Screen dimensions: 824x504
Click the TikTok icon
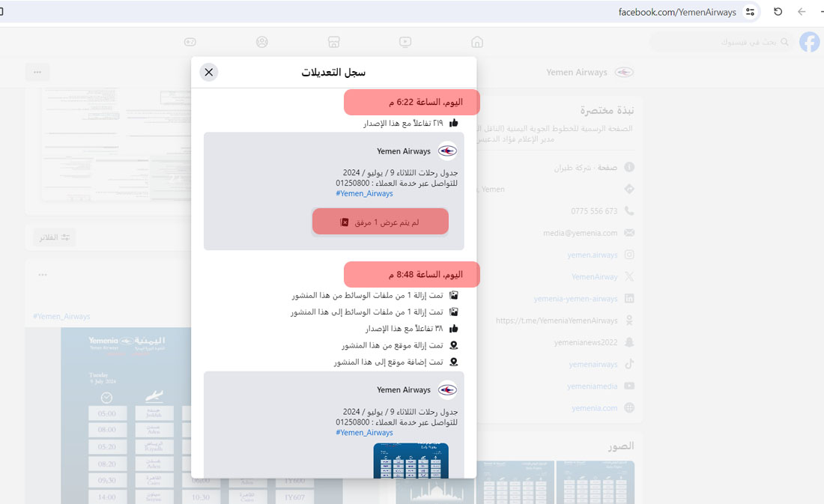(629, 364)
